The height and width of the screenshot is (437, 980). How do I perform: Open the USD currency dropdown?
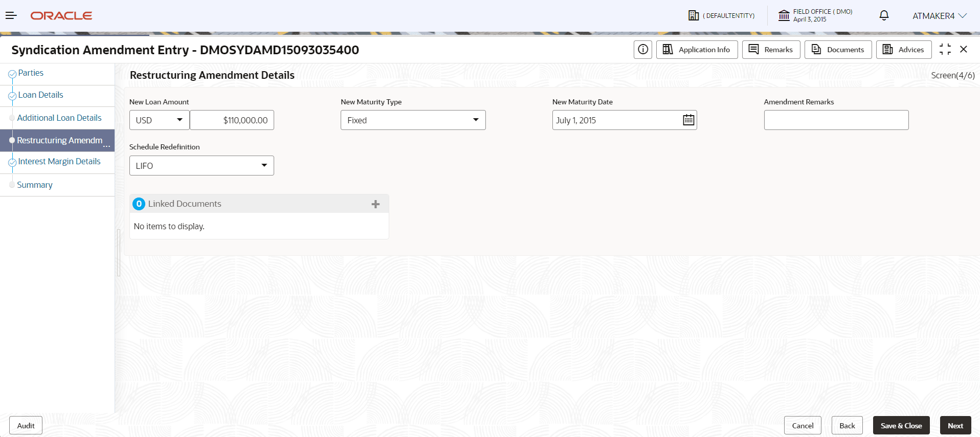[x=160, y=120]
